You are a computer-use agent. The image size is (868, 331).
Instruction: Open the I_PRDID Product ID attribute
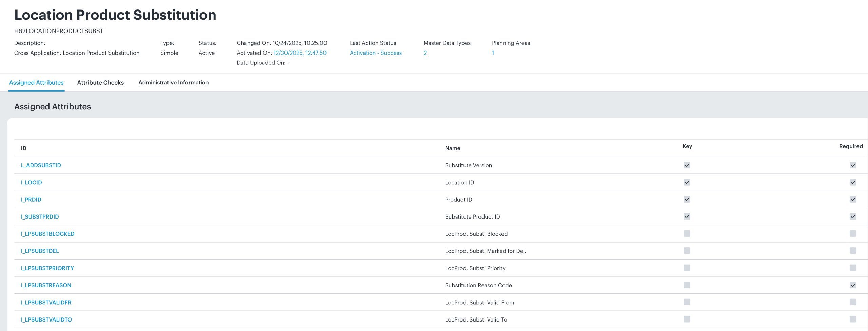tap(31, 200)
